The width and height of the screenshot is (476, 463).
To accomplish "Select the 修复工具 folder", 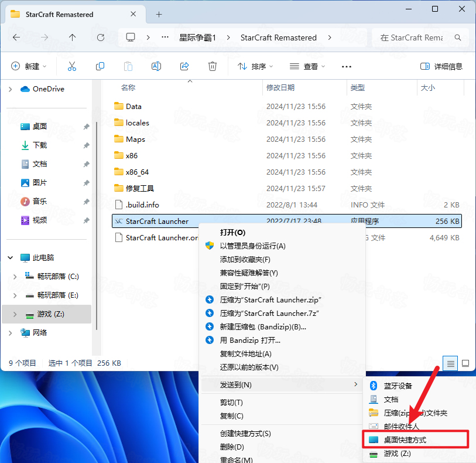I will [x=140, y=188].
